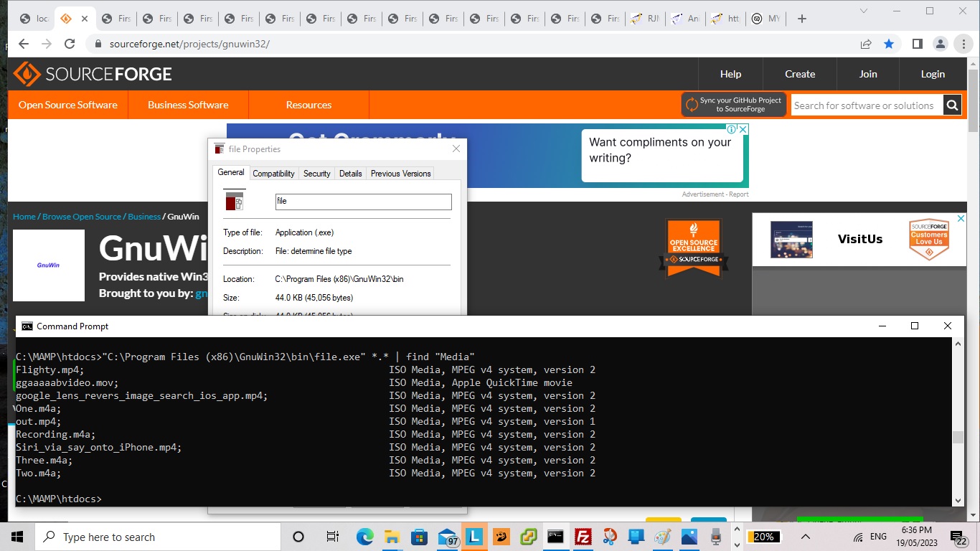
Task: Click the ENG language indicator
Action: [x=878, y=537]
